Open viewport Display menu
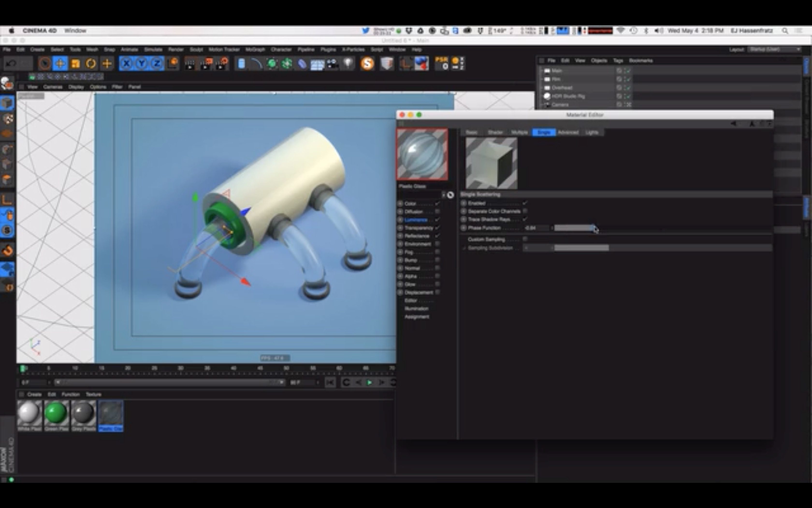Screen dimensions: 812x508 (76, 87)
